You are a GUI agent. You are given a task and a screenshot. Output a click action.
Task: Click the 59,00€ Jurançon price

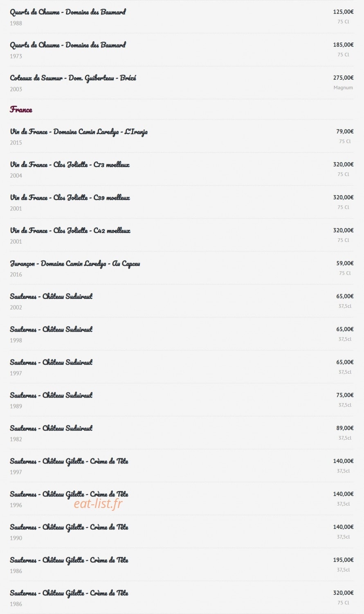point(345,263)
